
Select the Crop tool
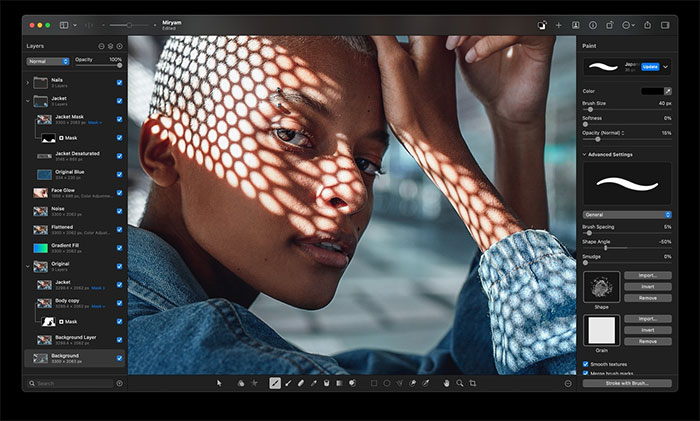473,383
